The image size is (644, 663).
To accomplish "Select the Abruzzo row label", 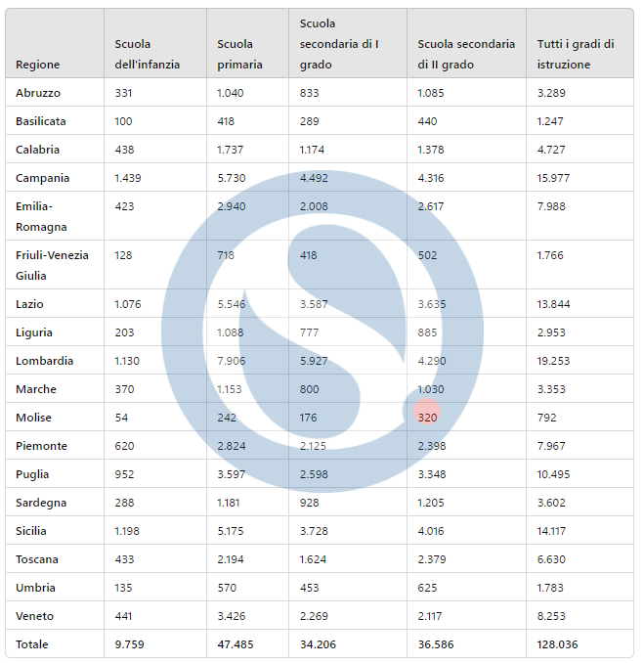I will coord(38,93).
